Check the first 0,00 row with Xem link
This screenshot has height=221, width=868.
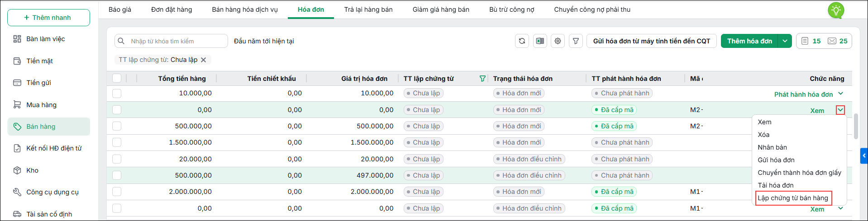coord(117,110)
